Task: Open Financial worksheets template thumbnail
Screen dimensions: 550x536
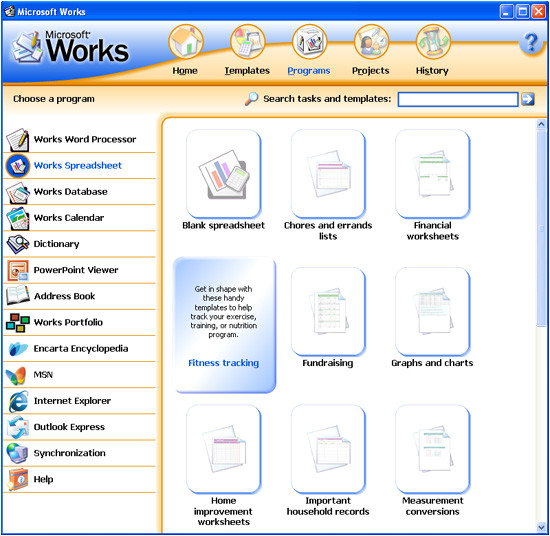Action: point(432,174)
